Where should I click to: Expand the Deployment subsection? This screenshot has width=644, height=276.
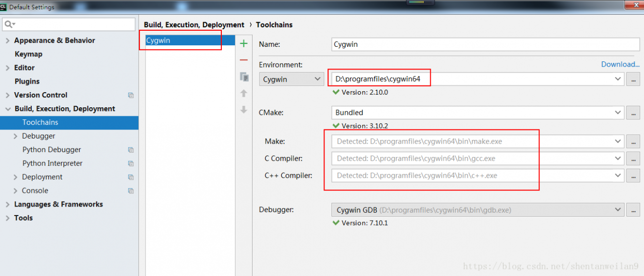16,177
